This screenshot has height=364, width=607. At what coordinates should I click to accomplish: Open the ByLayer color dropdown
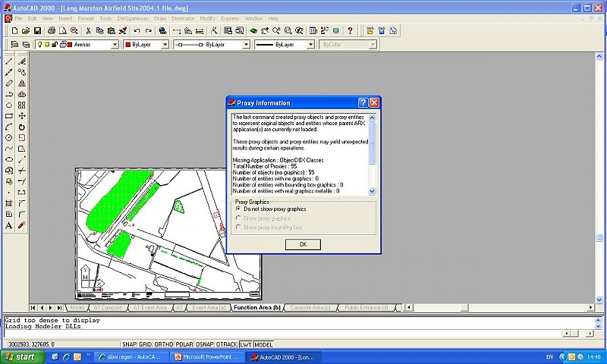(x=165, y=45)
